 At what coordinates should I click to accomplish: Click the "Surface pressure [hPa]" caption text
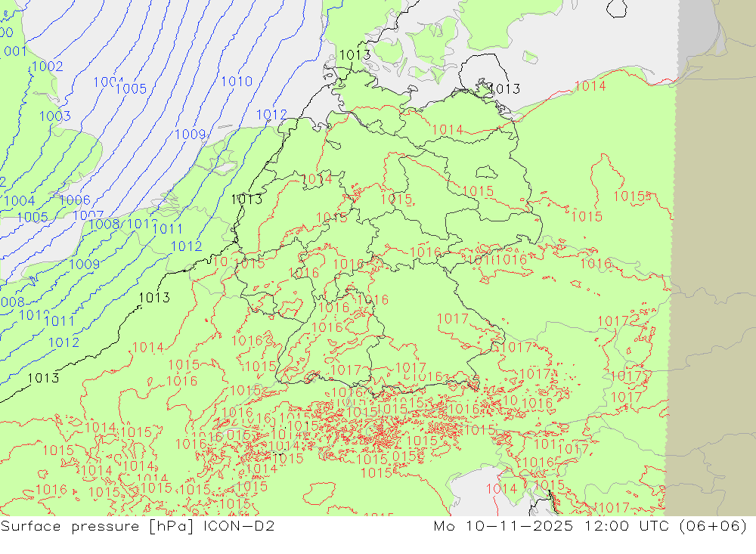pyautogui.click(x=97, y=526)
